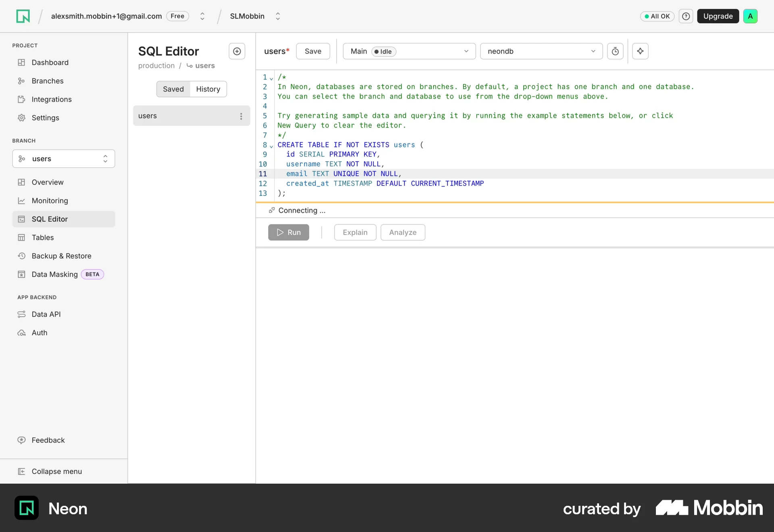Click the Backup & Restore history icon
This screenshot has height=532, width=774.
[21, 256]
